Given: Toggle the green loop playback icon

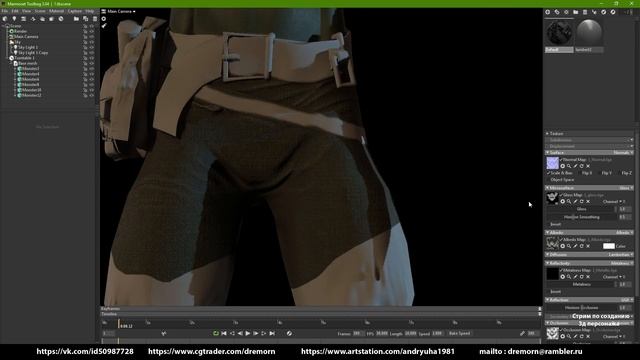Looking at the screenshot, I should 216,333.
